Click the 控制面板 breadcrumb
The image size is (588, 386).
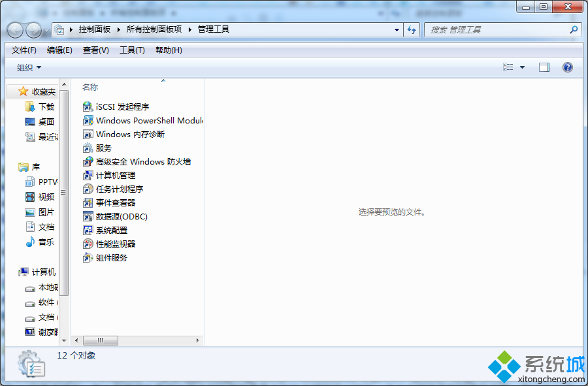click(95, 29)
